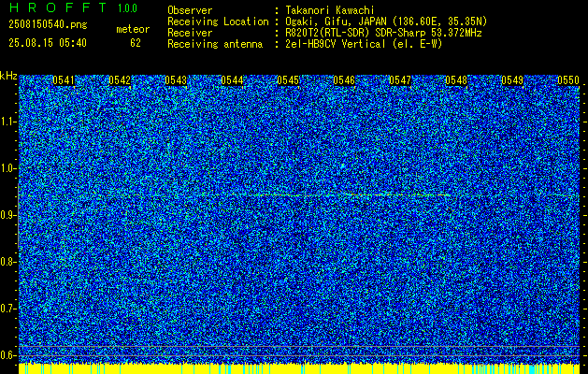Viewport: 588px width, 374px height.
Task: Click the 0.7 kHz axis label
Action: point(7,309)
